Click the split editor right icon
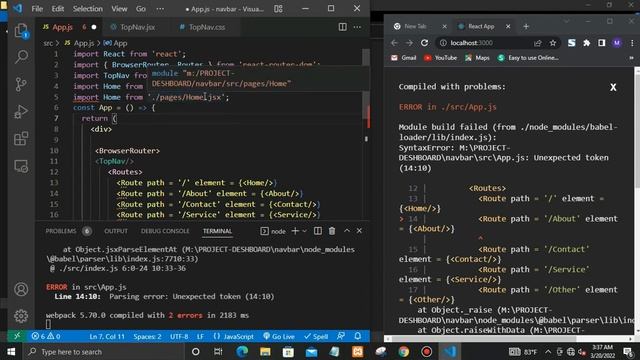Screen dimensions: 640x360 (x=342, y=27)
